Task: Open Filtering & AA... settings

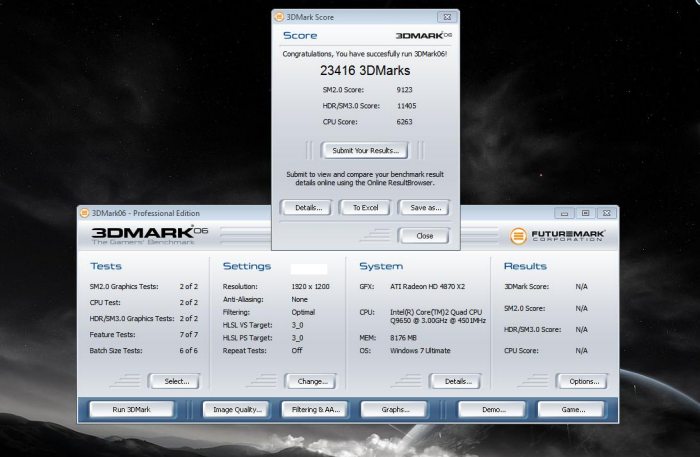Action: (x=317, y=409)
